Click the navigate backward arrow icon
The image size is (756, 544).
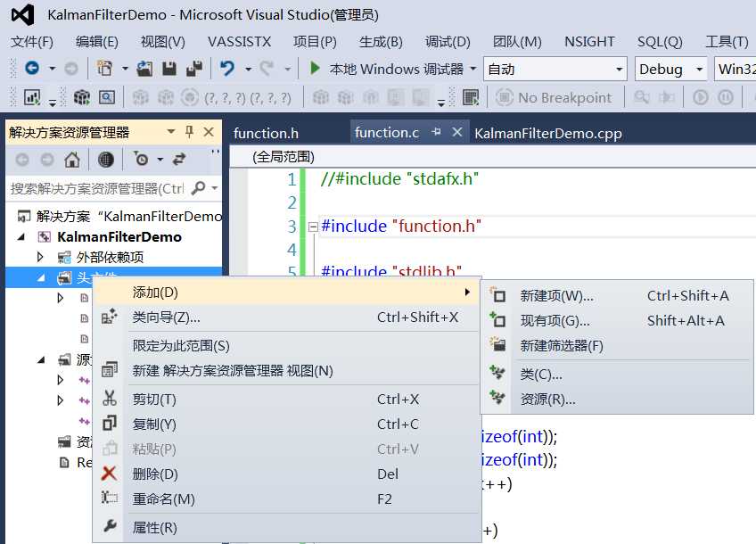point(32,69)
